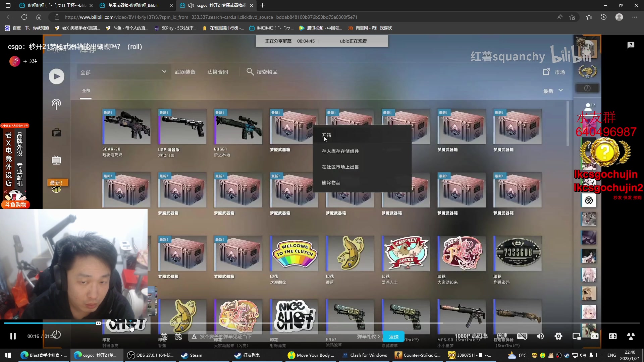Toggle web fullscreen mode
This screenshot has height=362, width=644.
click(x=613, y=336)
